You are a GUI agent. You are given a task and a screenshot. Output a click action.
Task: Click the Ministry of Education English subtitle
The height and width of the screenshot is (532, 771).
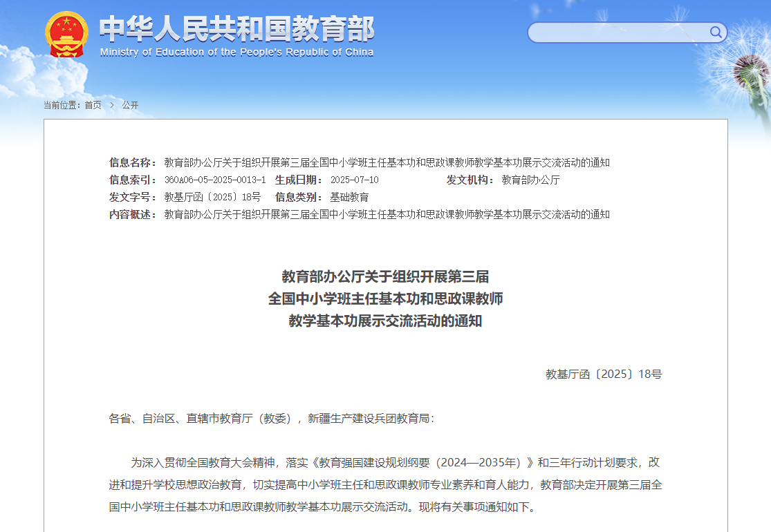click(x=236, y=53)
